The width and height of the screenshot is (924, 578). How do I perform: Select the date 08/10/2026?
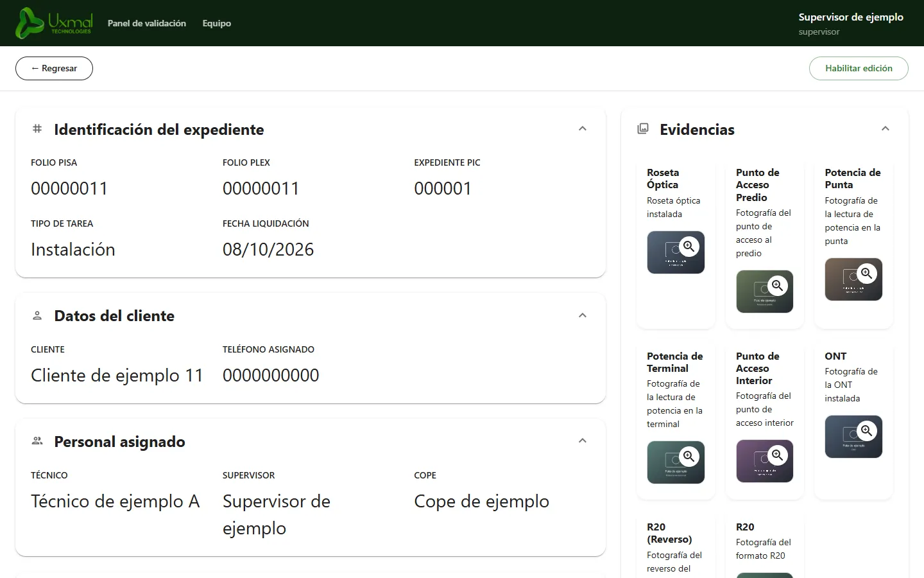pyautogui.click(x=268, y=249)
